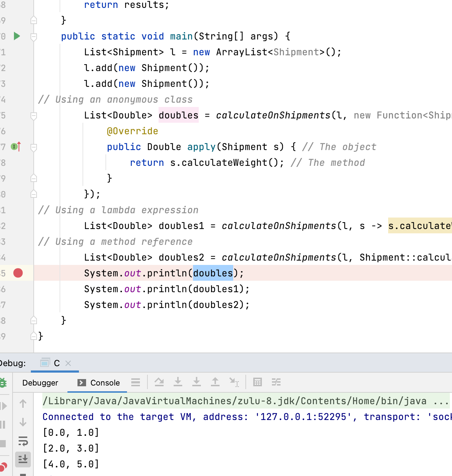Remove the red breakpoint on println(doubles) line

pyautogui.click(x=18, y=273)
